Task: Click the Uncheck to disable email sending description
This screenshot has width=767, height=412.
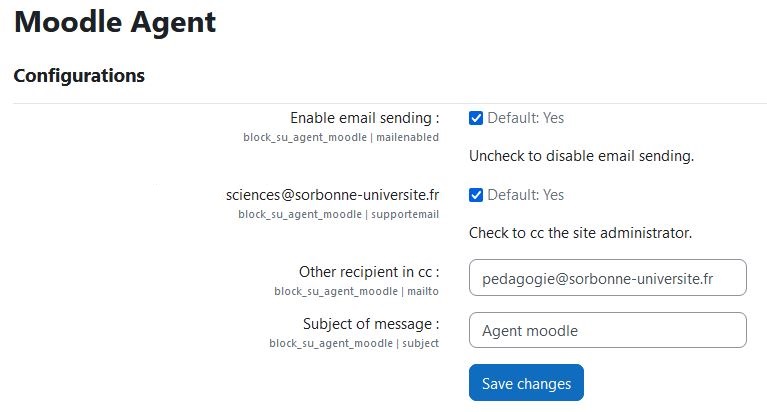Action: (x=582, y=156)
